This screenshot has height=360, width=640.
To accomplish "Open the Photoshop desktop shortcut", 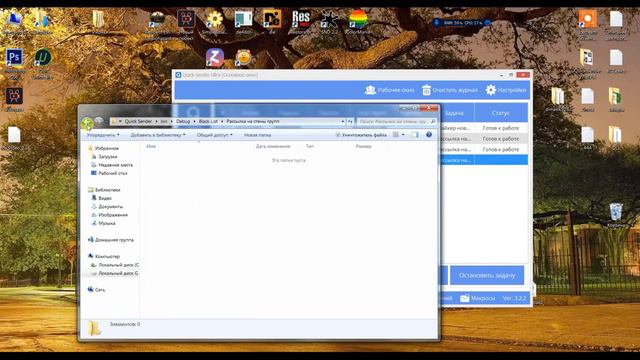I will click(x=14, y=58).
